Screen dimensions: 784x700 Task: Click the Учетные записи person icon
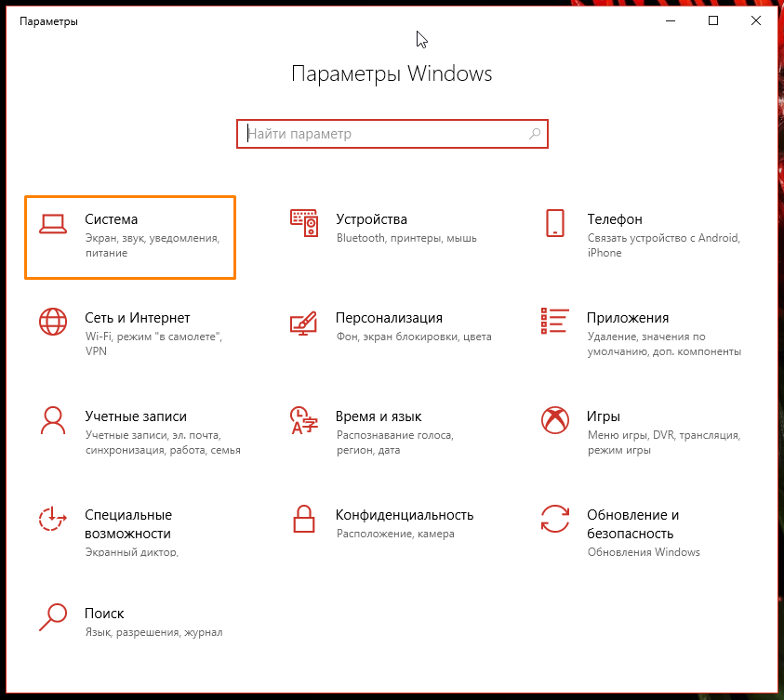[53, 420]
